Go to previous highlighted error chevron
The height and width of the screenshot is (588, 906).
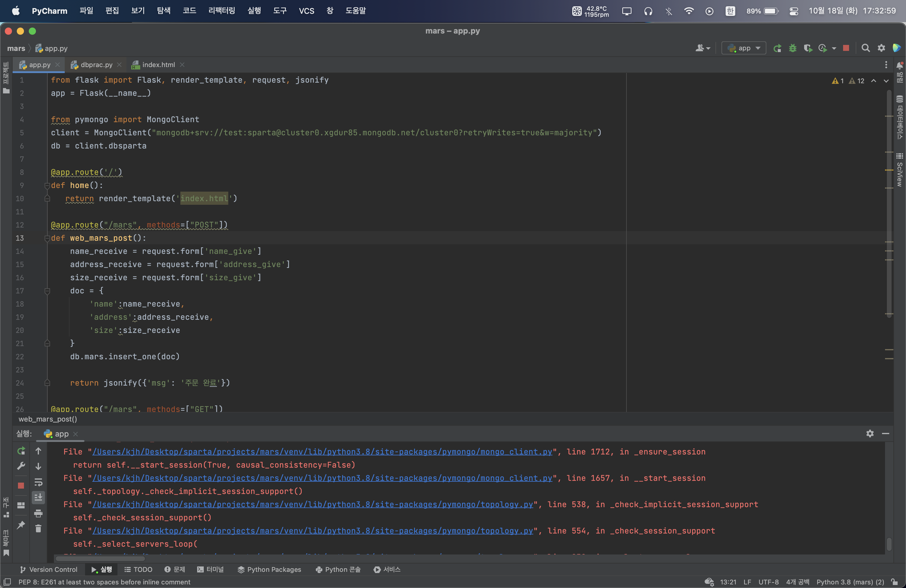coord(874,81)
